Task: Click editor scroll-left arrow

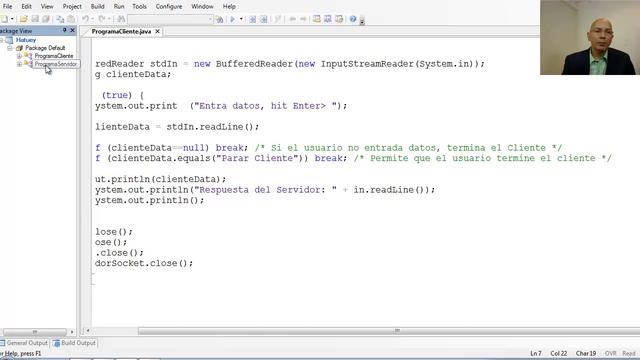Action: point(87,331)
